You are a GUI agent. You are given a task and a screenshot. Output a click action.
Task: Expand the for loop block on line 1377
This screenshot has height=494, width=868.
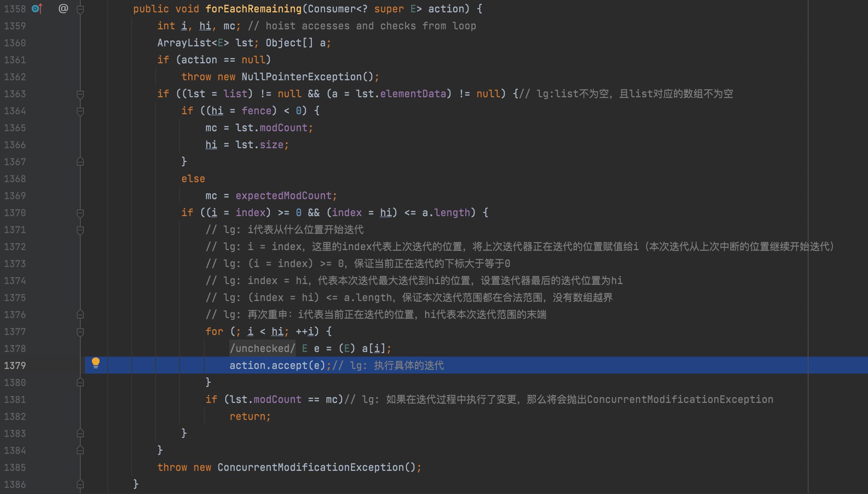coord(80,331)
